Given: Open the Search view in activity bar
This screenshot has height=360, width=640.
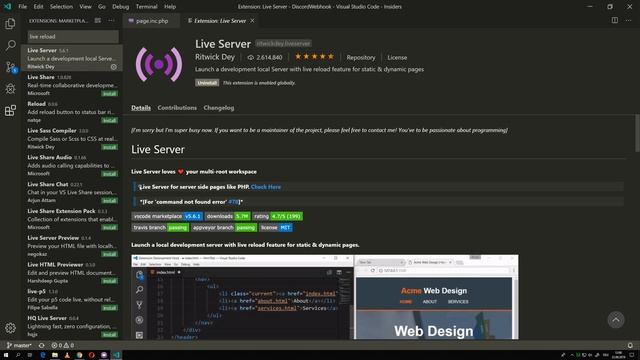Looking at the screenshot, I should click(x=10, y=45).
